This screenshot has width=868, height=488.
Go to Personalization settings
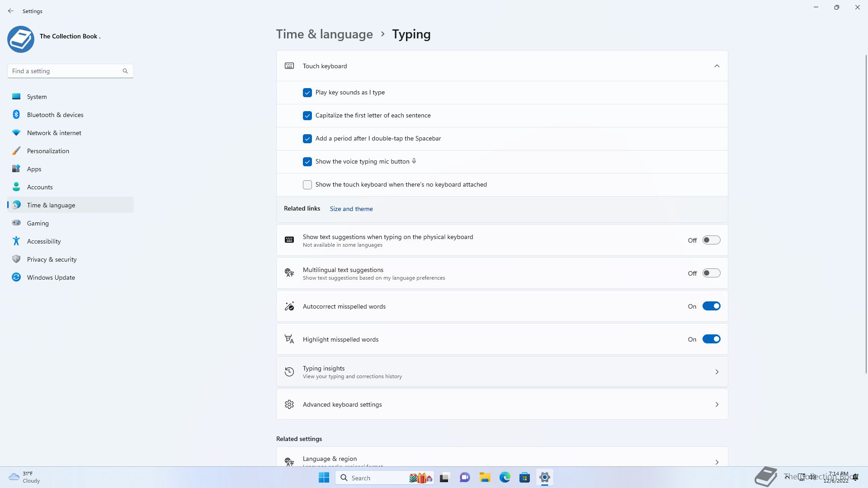tap(48, 151)
